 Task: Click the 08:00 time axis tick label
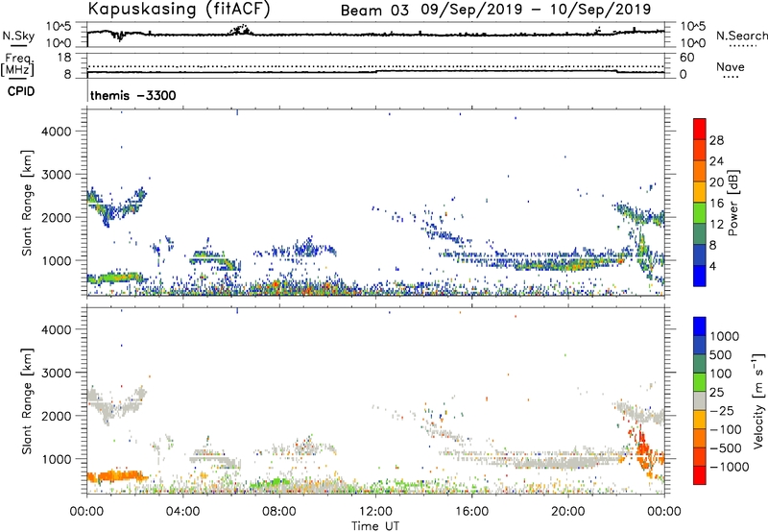click(x=279, y=512)
